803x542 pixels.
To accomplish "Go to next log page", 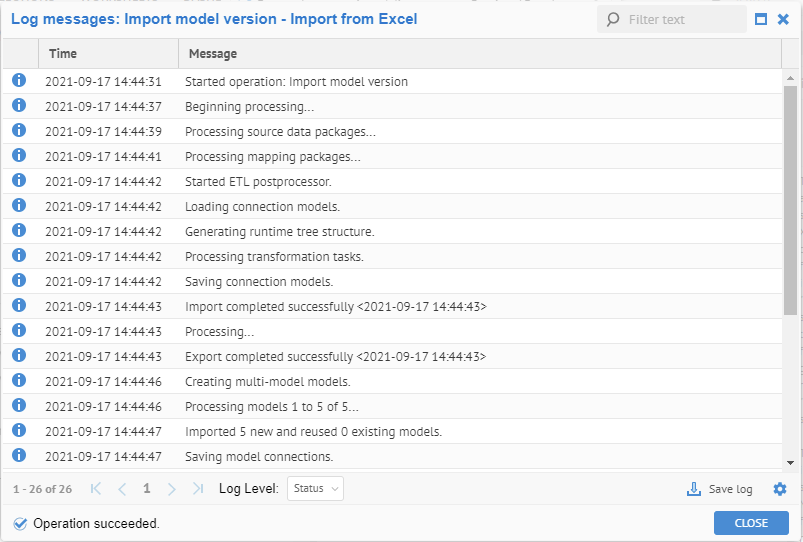I will tap(172, 489).
